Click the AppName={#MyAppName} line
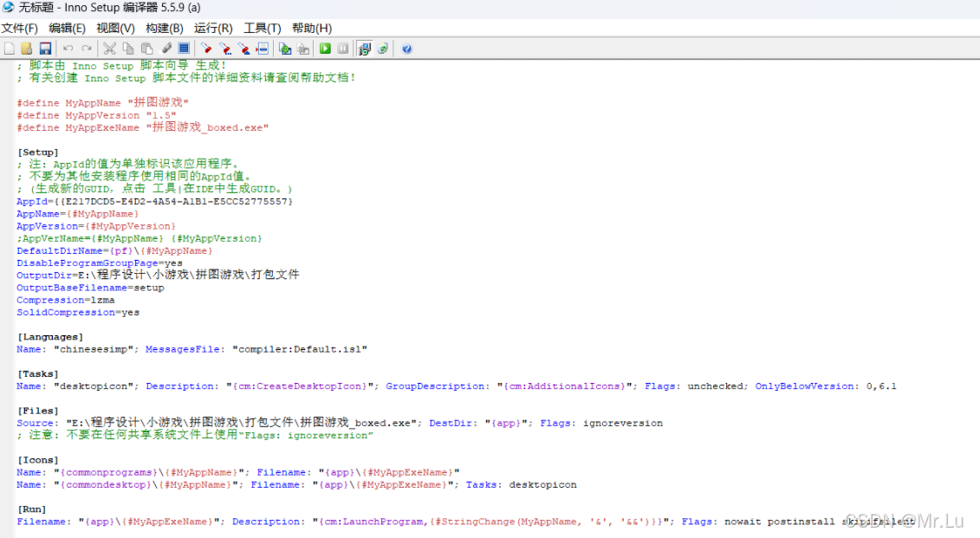The image size is (980, 538). 77,214
